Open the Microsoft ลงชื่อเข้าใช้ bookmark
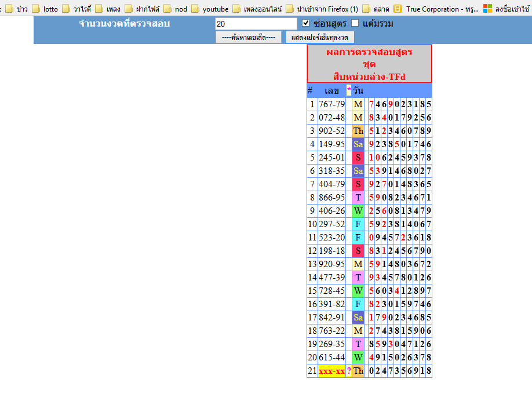Image resolution: width=532 pixels, height=394 pixels. 507,9
